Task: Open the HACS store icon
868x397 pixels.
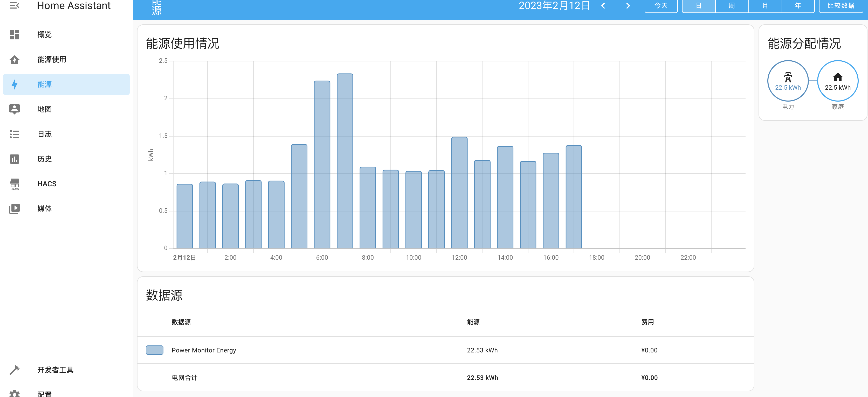Action: click(x=15, y=184)
